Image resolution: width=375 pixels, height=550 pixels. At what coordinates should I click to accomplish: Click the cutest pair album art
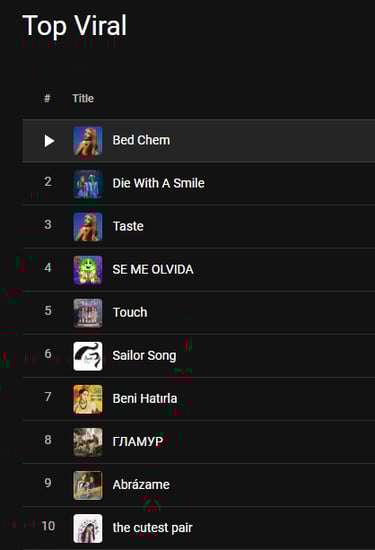[88, 528]
